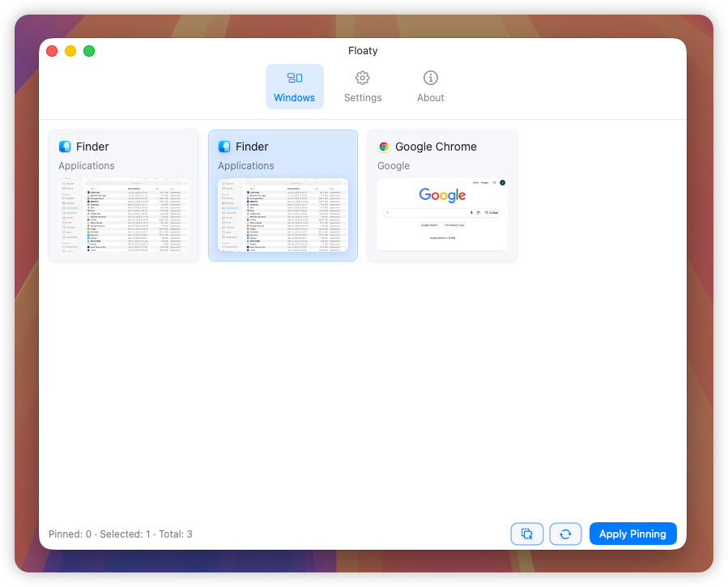Switch to the Windows tab
728x587 pixels.
[x=294, y=87]
